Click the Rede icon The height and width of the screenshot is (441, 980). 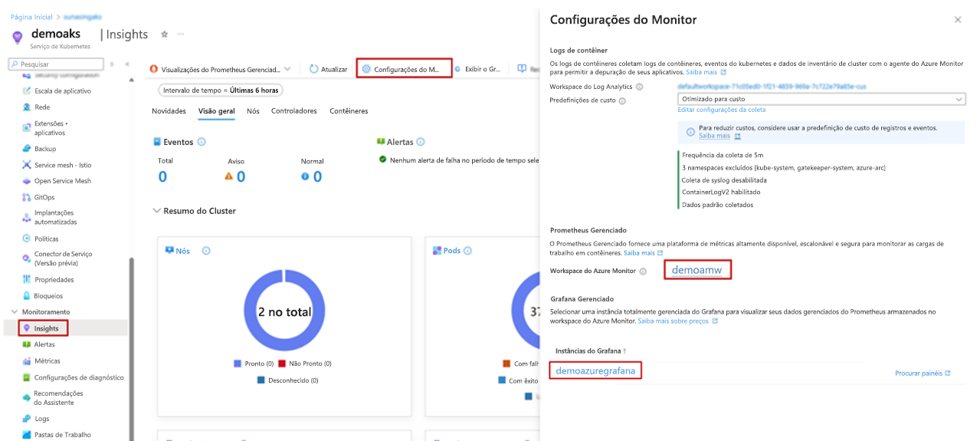pos(27,107)
